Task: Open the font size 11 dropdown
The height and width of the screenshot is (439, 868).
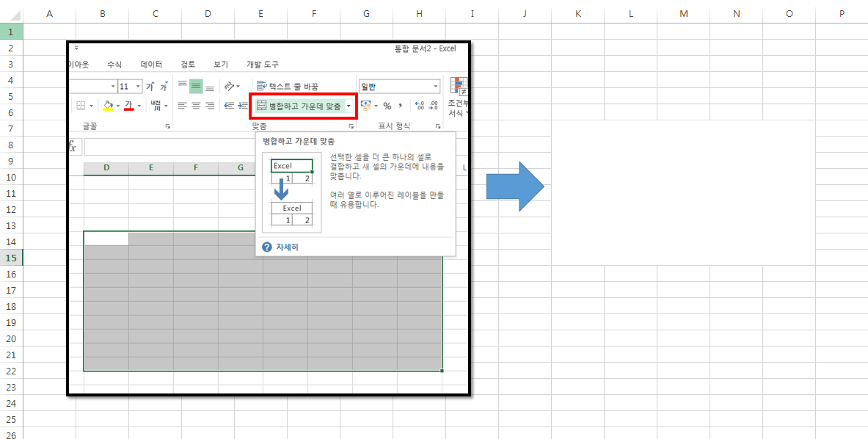Action: [x=138, y=87]
